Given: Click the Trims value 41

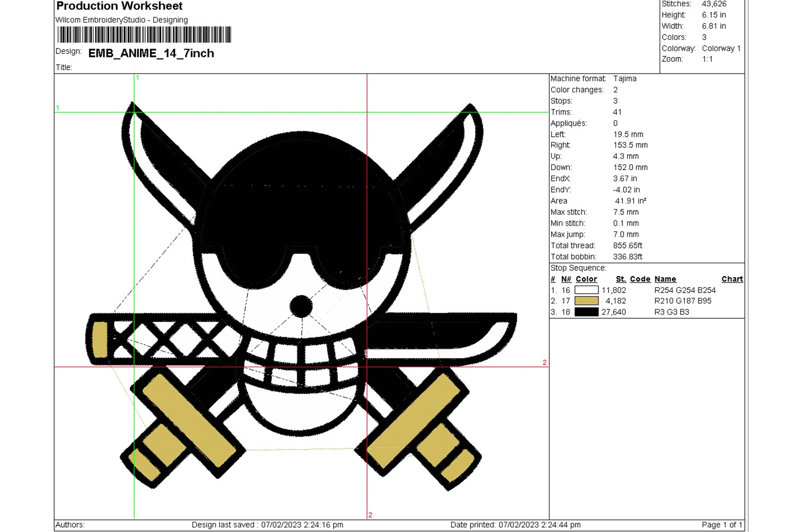Looking at the screenshot, I should 618,112.
